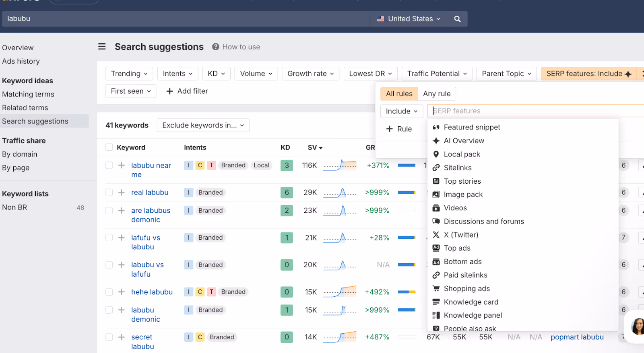Open the Traffic Potential filter dropdown
Viewport: 644px width, 353px height.
coord(437,74)
